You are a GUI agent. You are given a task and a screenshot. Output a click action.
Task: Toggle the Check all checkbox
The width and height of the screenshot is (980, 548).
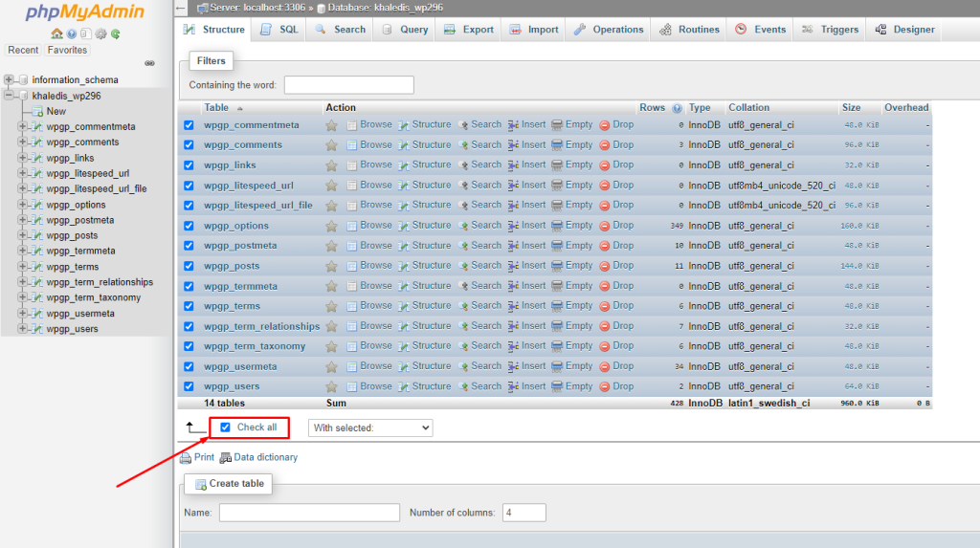[226, 427]
